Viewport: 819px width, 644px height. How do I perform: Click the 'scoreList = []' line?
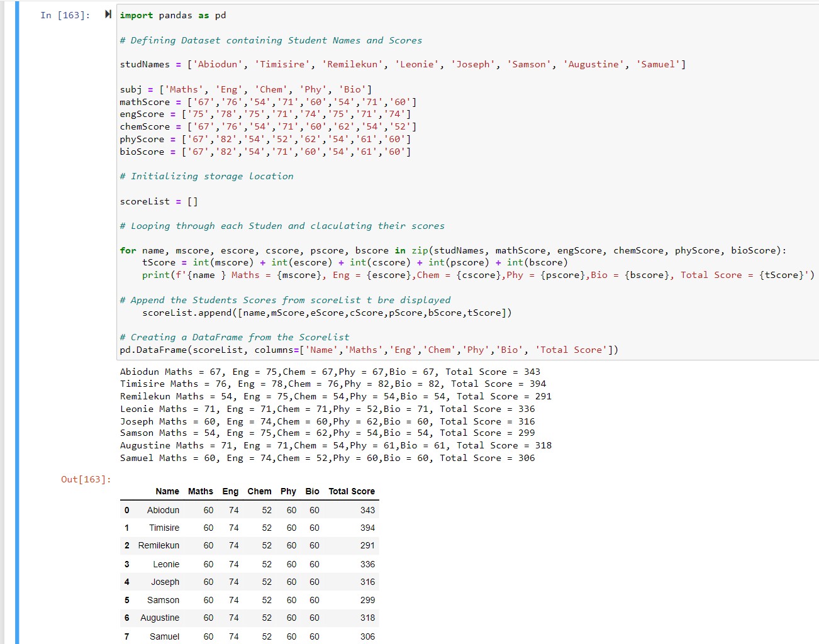(159, 201)
